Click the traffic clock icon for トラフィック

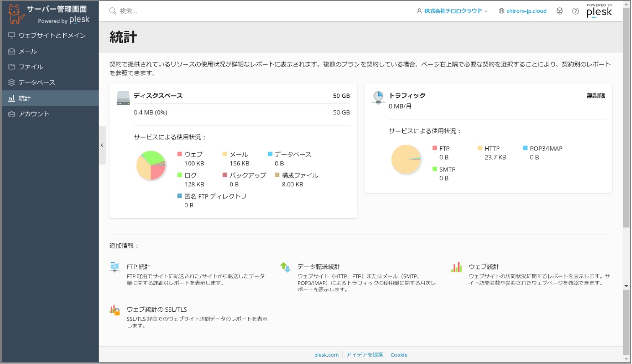[x=378, y=98]
